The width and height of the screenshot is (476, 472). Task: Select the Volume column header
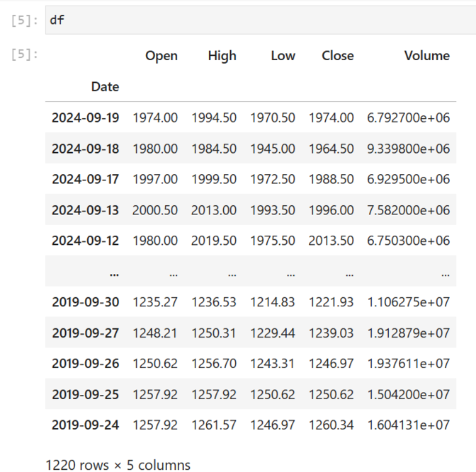pos(426,56)
